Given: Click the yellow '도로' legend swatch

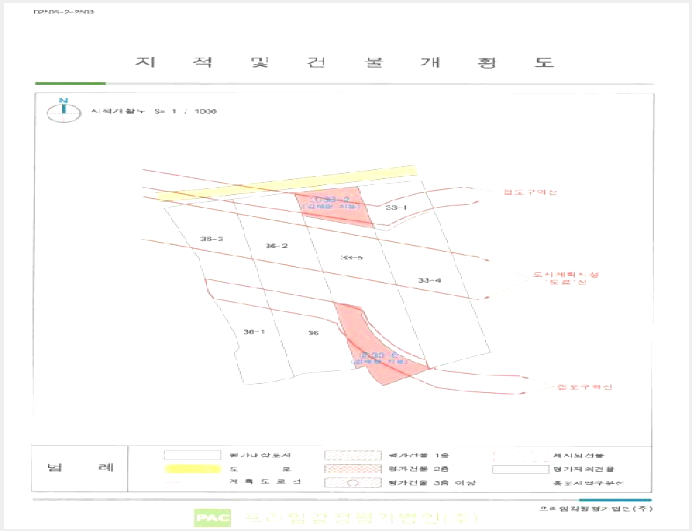Looking at the screenshot, I should click(192, 469).
